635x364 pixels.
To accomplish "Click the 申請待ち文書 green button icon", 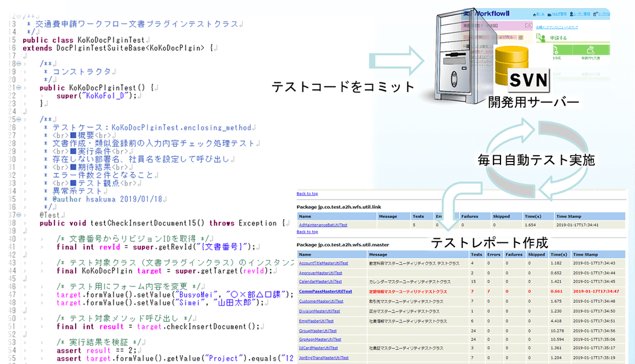I will click(591, 50).
